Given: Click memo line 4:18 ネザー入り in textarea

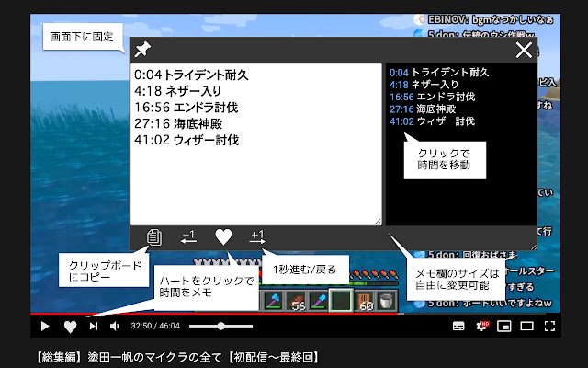Looking at the screenshot, I should (177, 91).
